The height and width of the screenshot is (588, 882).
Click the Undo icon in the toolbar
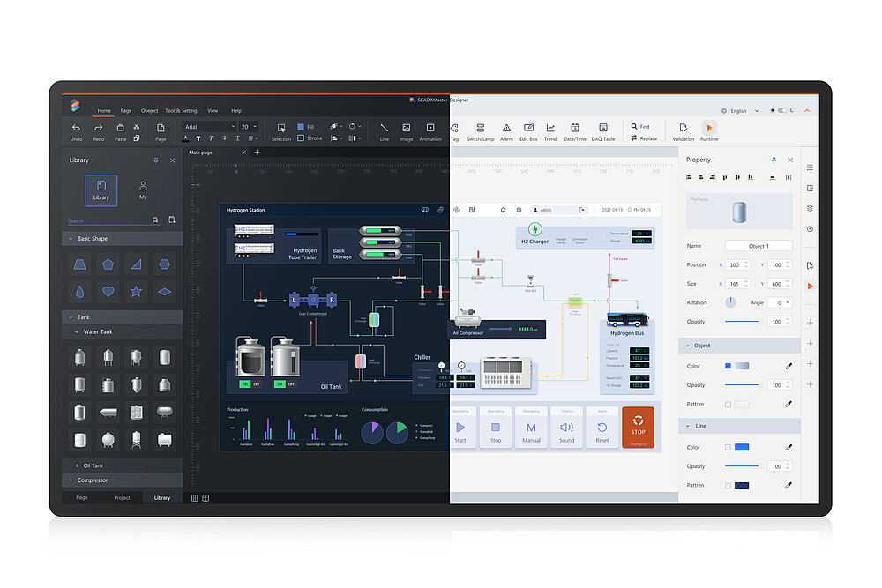76,129
